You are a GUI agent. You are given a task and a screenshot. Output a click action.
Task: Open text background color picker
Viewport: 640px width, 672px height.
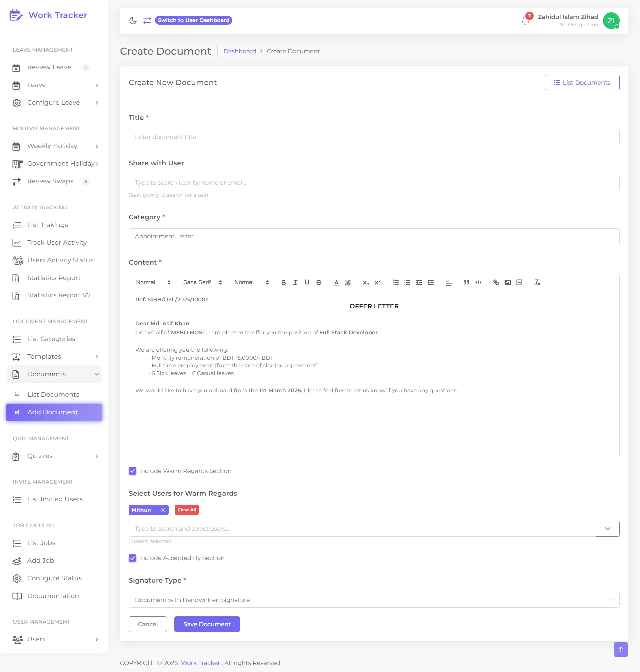pos(348,282)
